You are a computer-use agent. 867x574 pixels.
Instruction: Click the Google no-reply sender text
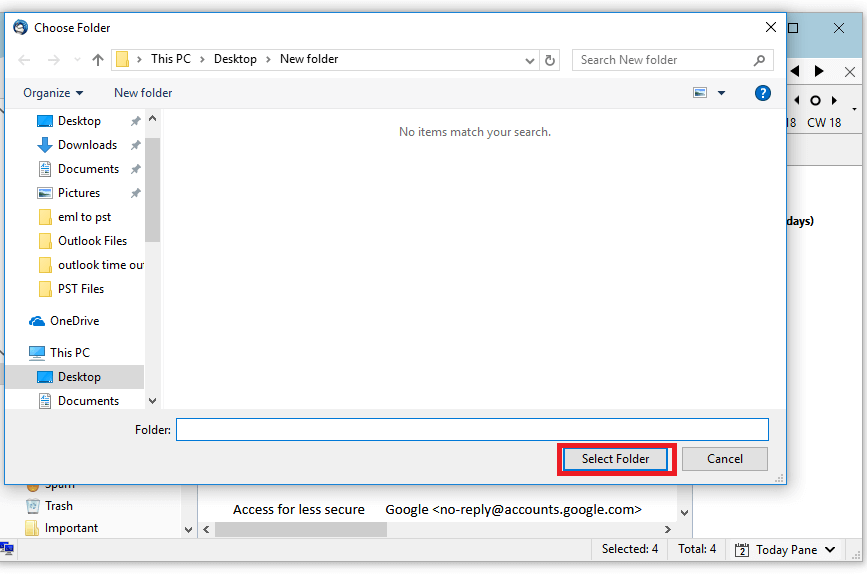[x=513, y=509]
